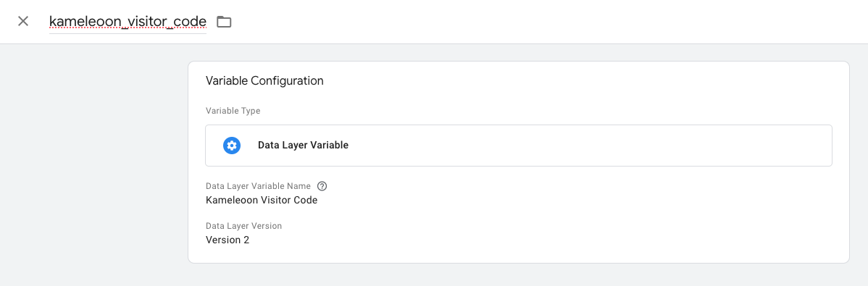Screen dimensions: 868x286
Task: Click the Variable Configuration heading
Action: tap(264, 81)
